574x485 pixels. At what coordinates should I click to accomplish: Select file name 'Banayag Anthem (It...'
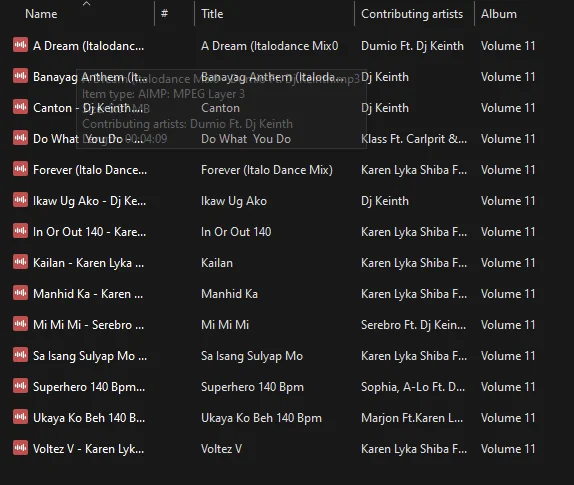point(90,77)
